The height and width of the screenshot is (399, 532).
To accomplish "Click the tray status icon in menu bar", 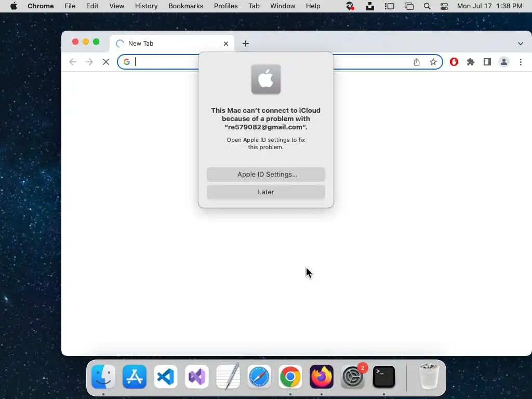I will [370, 6].
